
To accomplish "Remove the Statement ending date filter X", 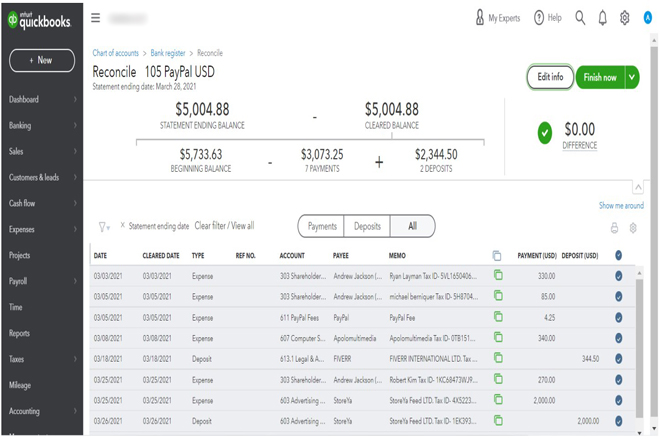I will [x=122, y=225].
